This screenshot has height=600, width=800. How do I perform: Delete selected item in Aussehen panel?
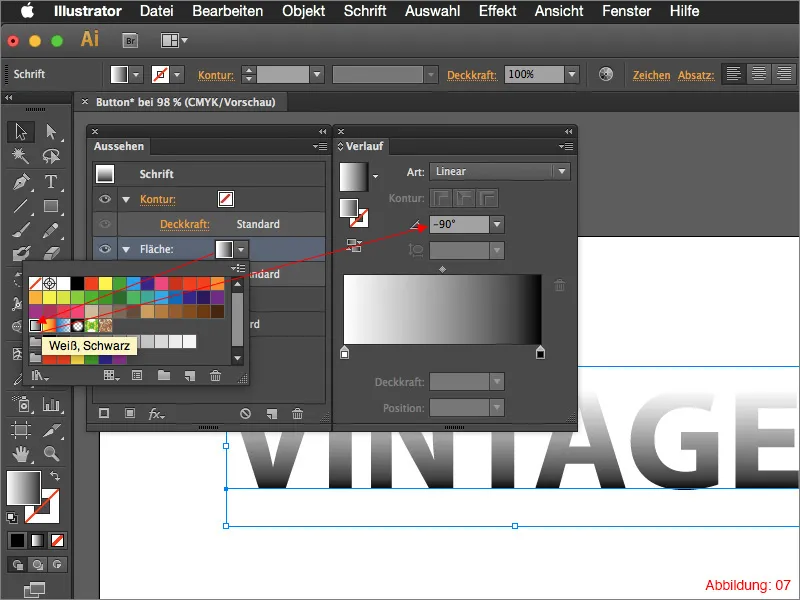point(297,414)
